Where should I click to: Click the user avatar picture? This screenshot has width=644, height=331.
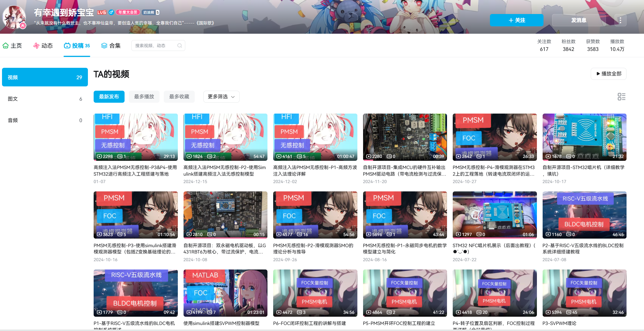tap(14, 17)
